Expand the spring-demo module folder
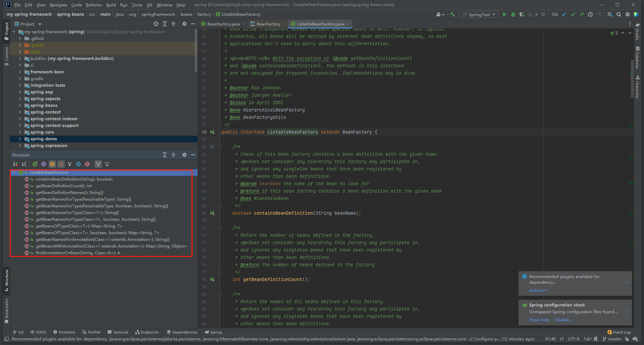Image resolution: width=644 pixels, height=345 pixels. (x=20, y=139)
